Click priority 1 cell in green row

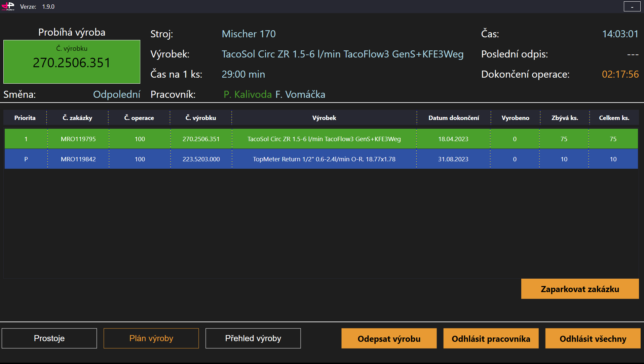(x=26, y=139)
